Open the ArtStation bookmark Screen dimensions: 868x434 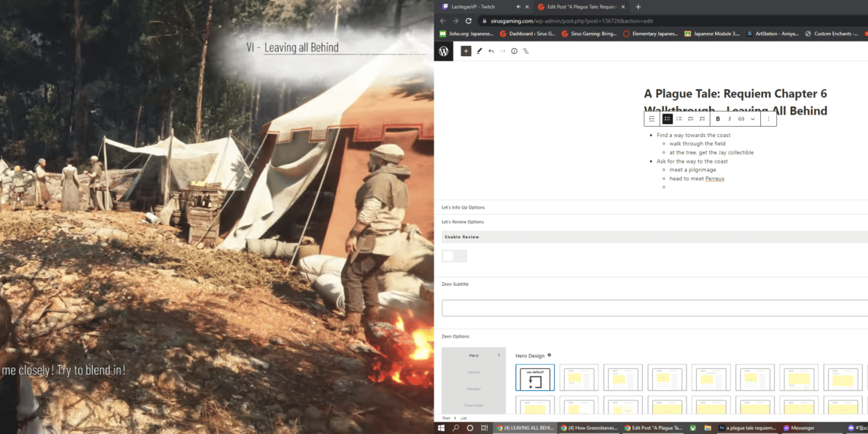773,34
